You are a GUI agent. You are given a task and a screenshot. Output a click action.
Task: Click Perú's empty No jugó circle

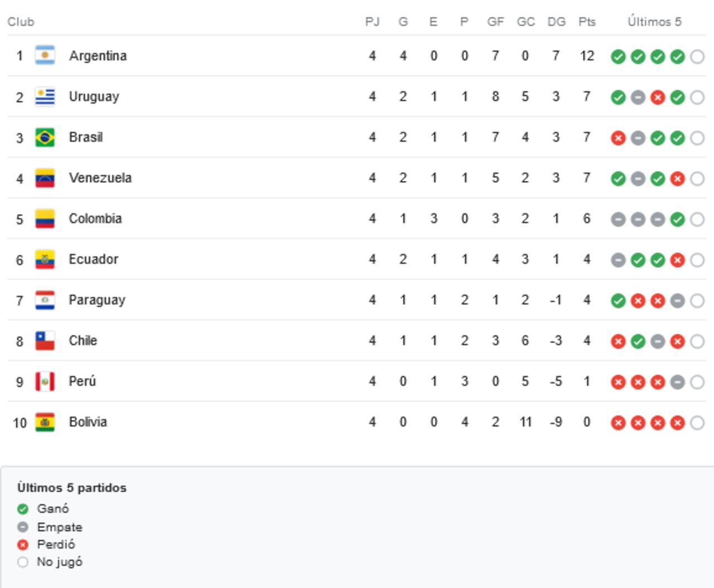point(697,381)
